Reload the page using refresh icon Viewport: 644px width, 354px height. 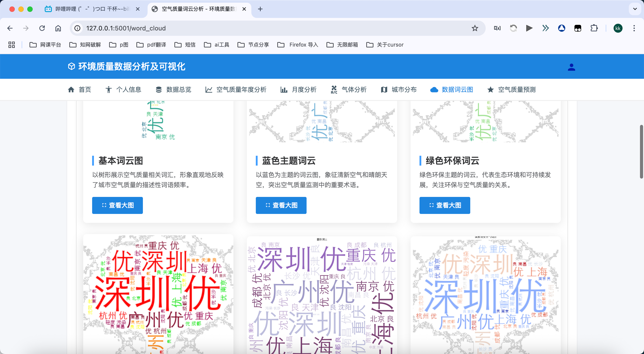coord(42,28)
